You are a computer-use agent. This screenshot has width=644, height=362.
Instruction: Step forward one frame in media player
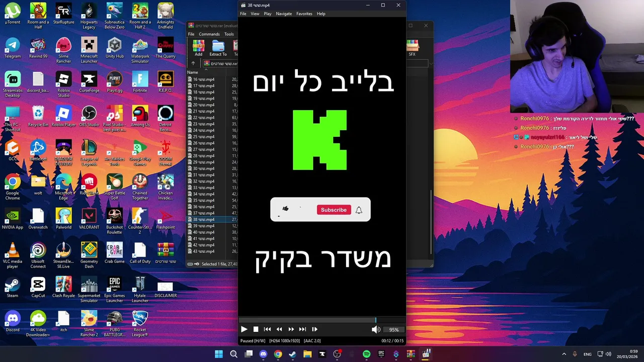314,329
